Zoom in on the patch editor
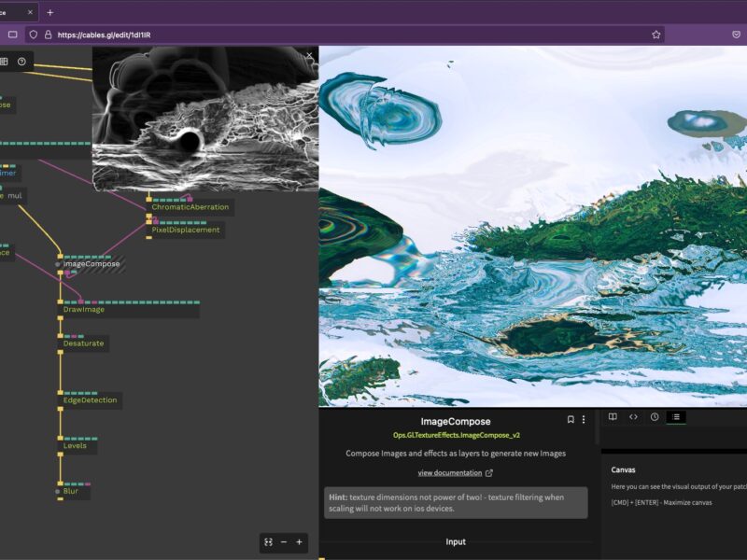 pos(299,541)
